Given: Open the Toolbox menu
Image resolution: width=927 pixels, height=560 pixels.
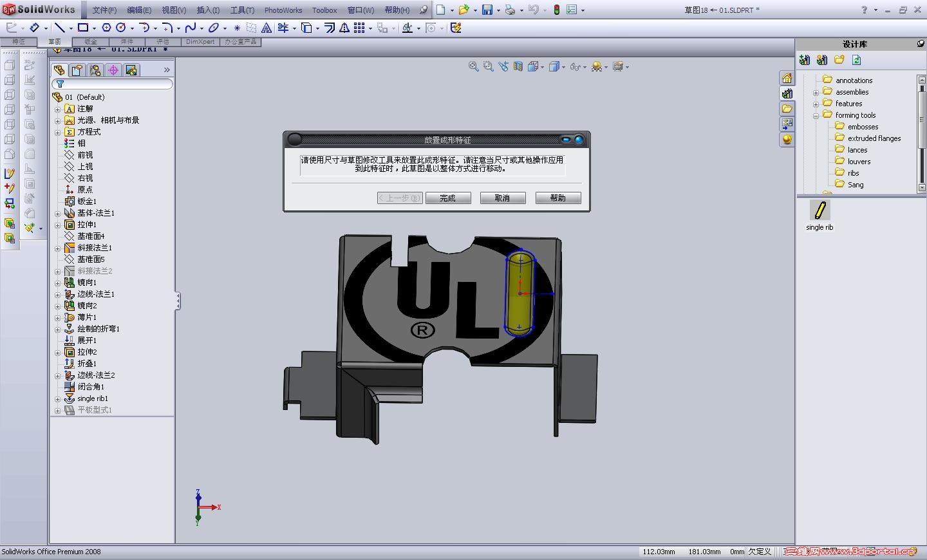Looking at the screenshot, I should [x=324, y=10].
